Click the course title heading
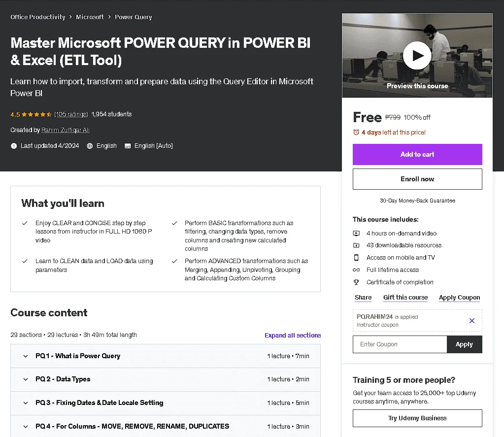 [161, 51]
